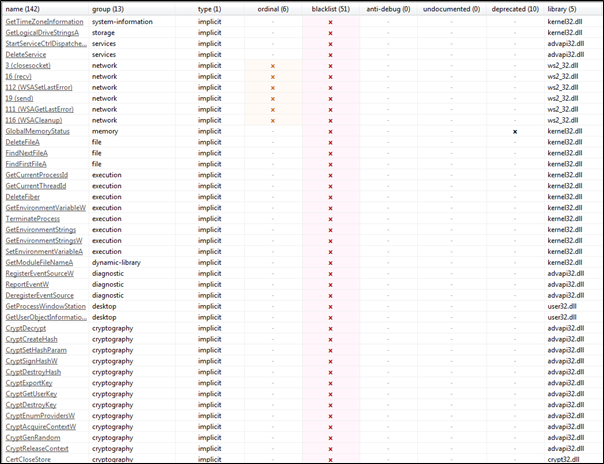Open the 19 (send) link

pyautogui.click(x=19, y=99)
